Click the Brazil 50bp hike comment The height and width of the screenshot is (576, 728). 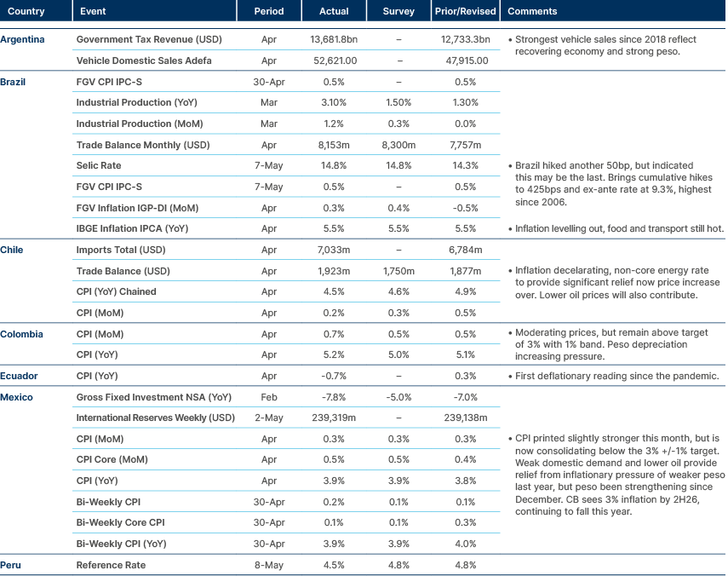[610, 184]
